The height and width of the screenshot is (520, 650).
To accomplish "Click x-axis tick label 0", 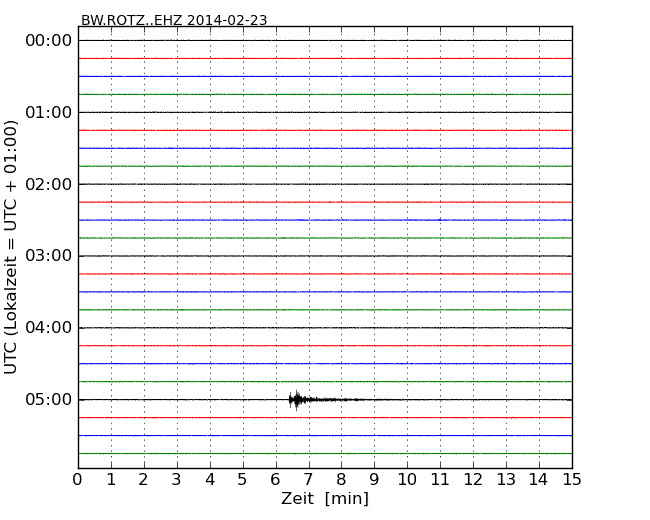I will point(78,480).
